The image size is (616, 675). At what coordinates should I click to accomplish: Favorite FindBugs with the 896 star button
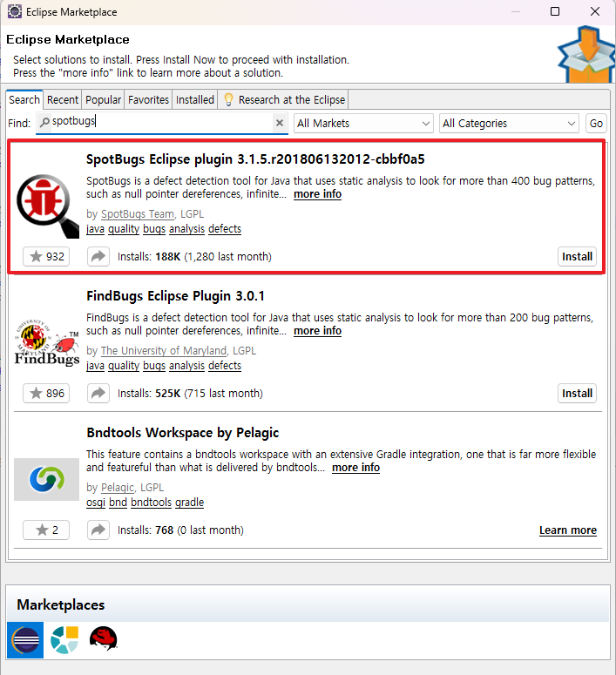[46, 394]
